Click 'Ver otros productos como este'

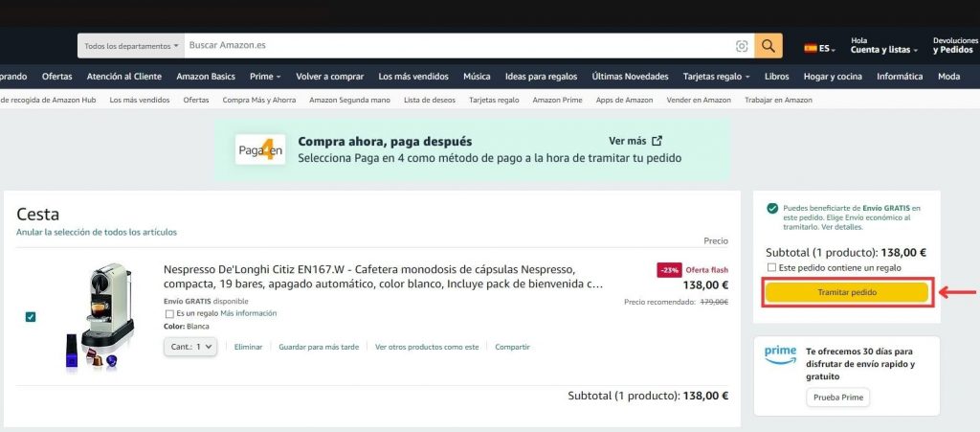point(427,347)
